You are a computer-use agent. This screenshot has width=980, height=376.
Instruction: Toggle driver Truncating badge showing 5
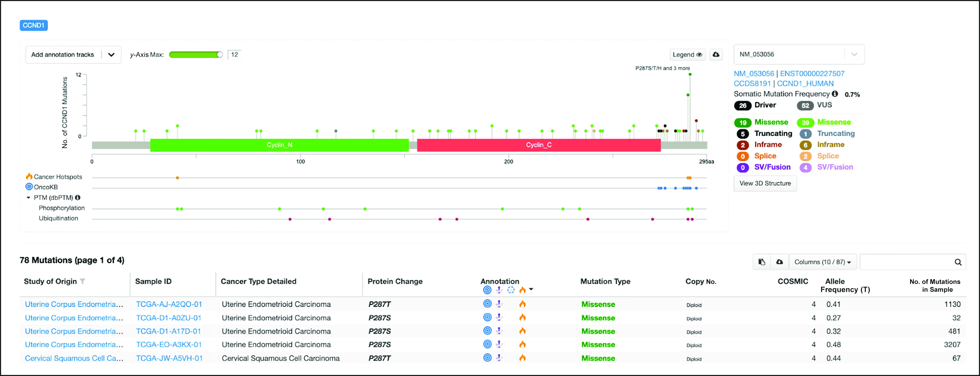(743, 134)
